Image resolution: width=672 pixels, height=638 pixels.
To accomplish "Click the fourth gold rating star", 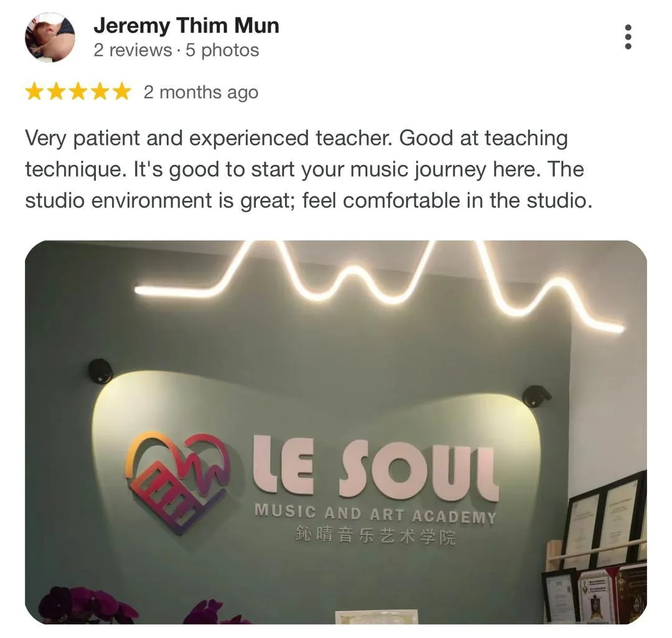I will point(100,91).
